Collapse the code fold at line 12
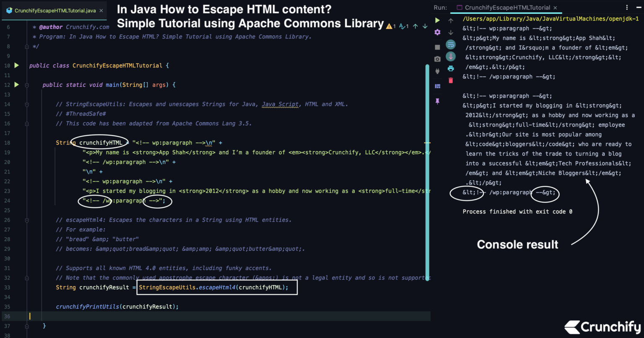 [x=26, y=85]
